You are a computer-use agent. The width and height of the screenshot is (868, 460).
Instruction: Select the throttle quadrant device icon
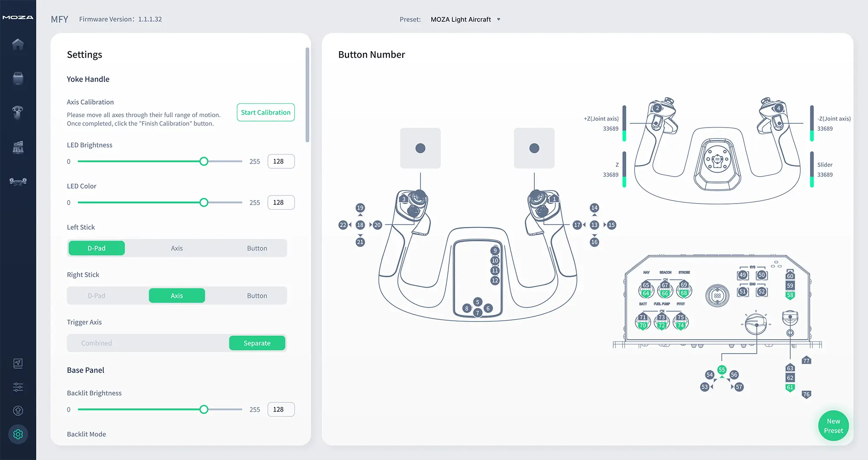click(x=18, y=148)
